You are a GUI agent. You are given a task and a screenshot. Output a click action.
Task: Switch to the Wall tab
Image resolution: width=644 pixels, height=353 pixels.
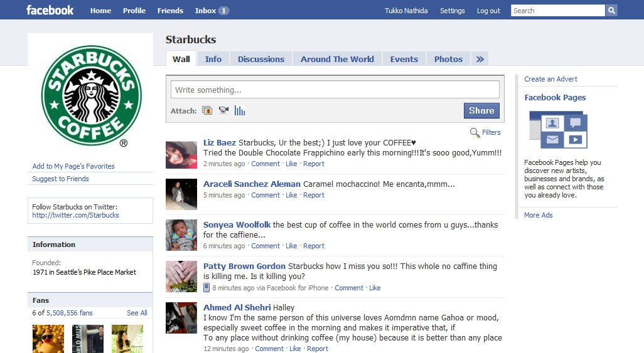[181, 59]
